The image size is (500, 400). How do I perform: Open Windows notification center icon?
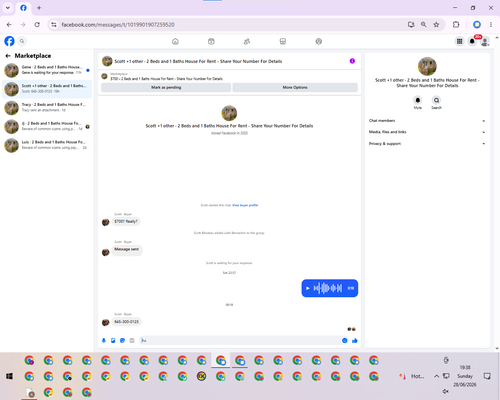pyautogui.click(x=487, y=376)
